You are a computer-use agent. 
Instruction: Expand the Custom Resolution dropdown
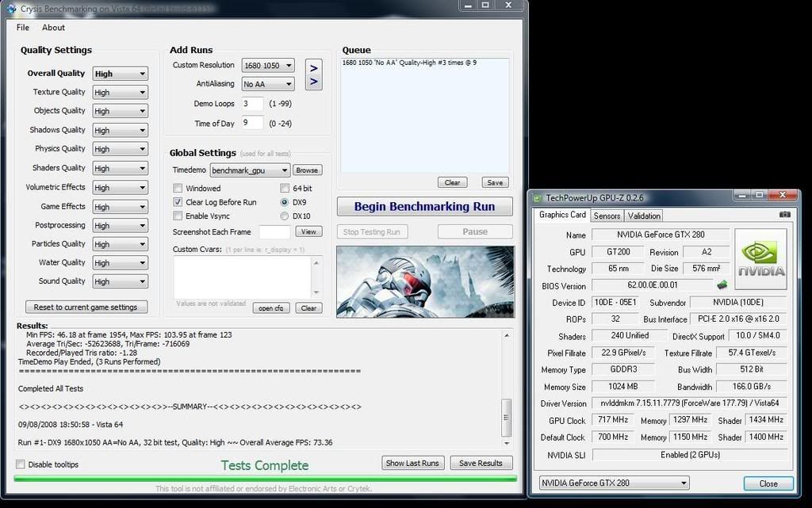[267, 65]
